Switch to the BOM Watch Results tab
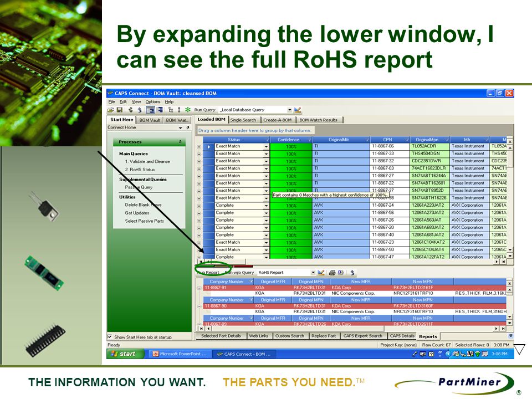This screenshot has width=532, height=399. [x=318, y=120]
